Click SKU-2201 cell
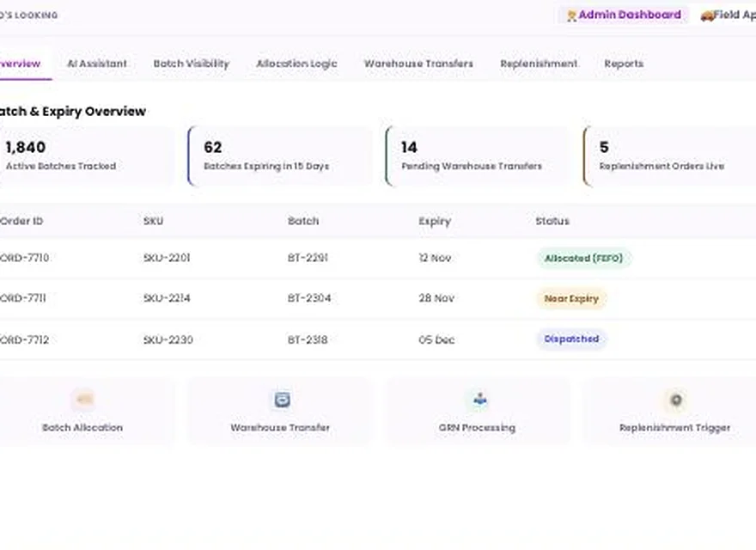 [167, 258]
